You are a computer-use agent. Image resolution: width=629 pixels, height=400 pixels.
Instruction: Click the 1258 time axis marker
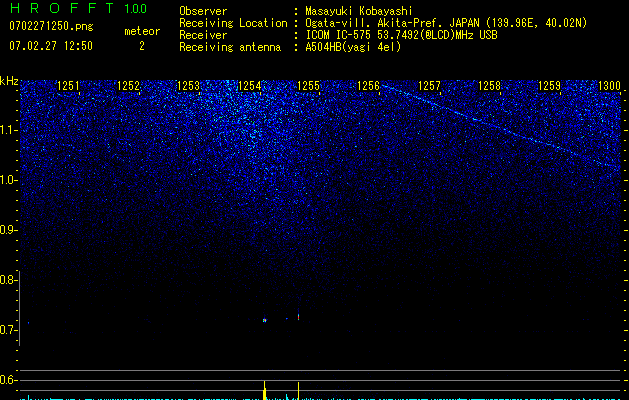(x=489, y=86)
